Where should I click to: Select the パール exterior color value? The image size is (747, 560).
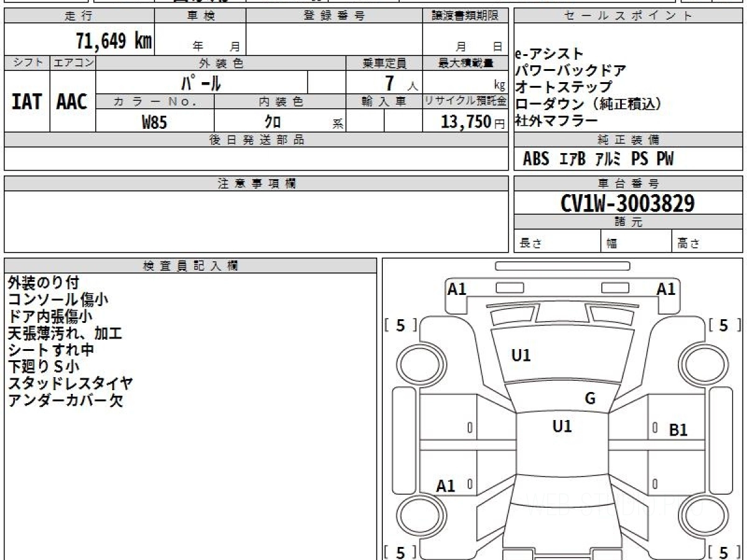pyautogui.click(x=201, y=82)
